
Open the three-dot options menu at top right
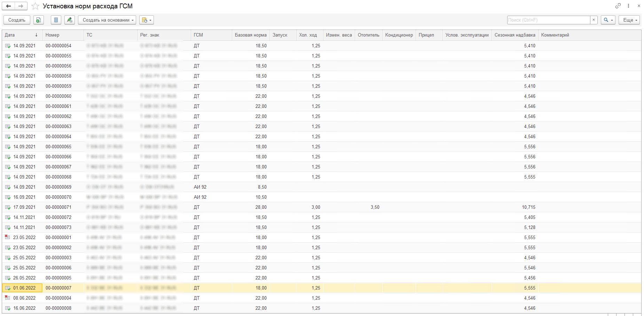[628, 6]
